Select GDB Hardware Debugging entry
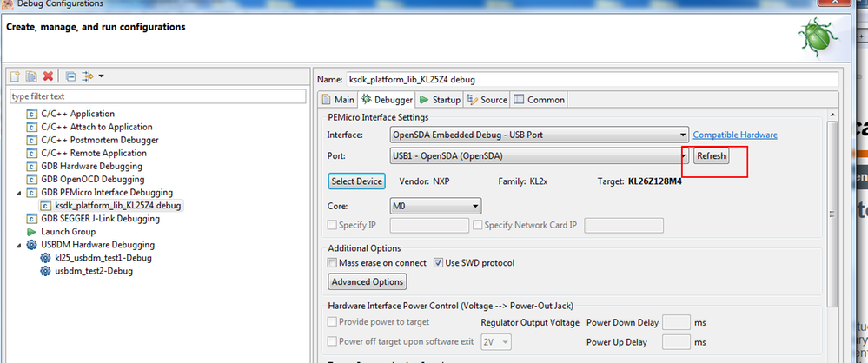Screen dimensions: 868x363 point(91,166)
